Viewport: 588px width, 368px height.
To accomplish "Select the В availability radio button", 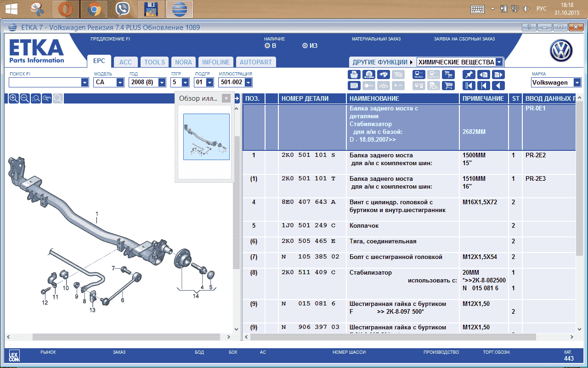I will click(267, 46).
